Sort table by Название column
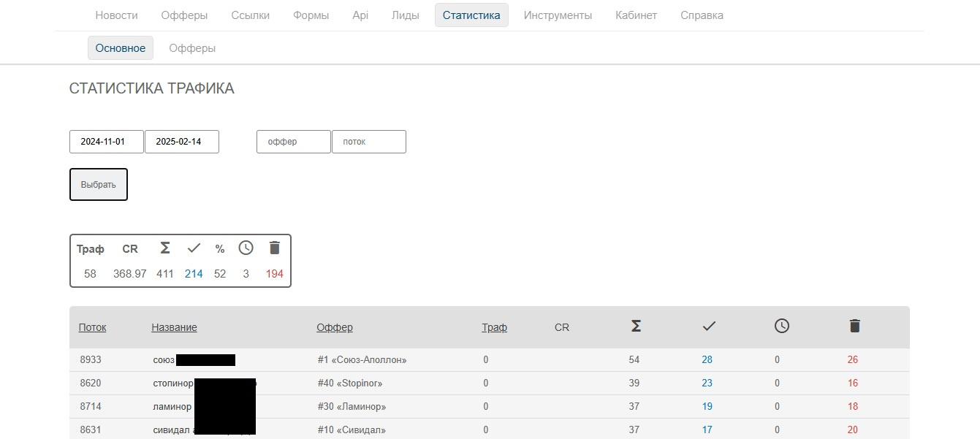 (175, 327)
